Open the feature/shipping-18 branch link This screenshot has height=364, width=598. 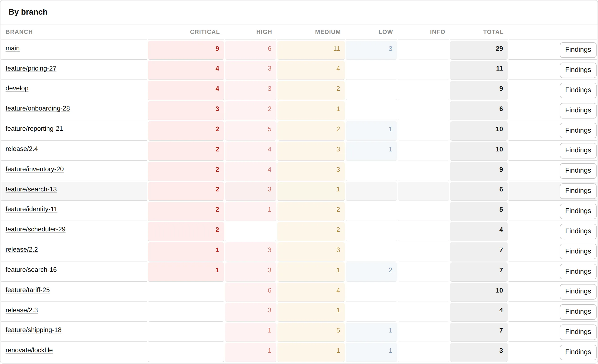[x=33, y=330]
